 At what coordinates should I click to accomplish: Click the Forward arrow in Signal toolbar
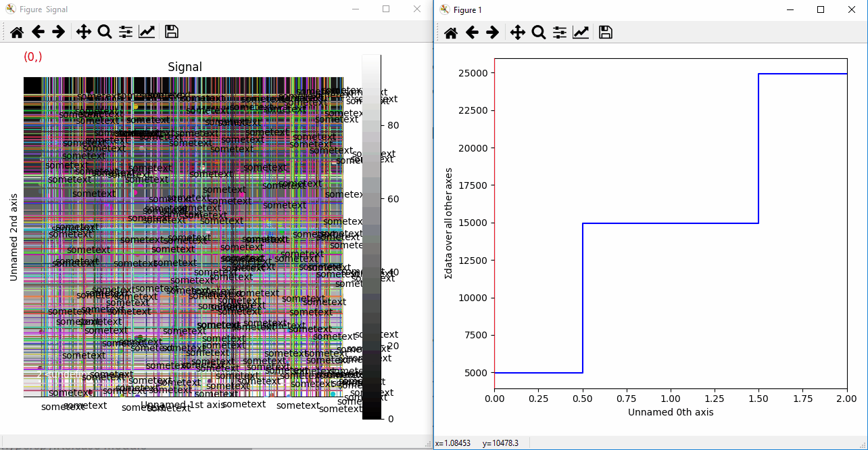[59, 31]
